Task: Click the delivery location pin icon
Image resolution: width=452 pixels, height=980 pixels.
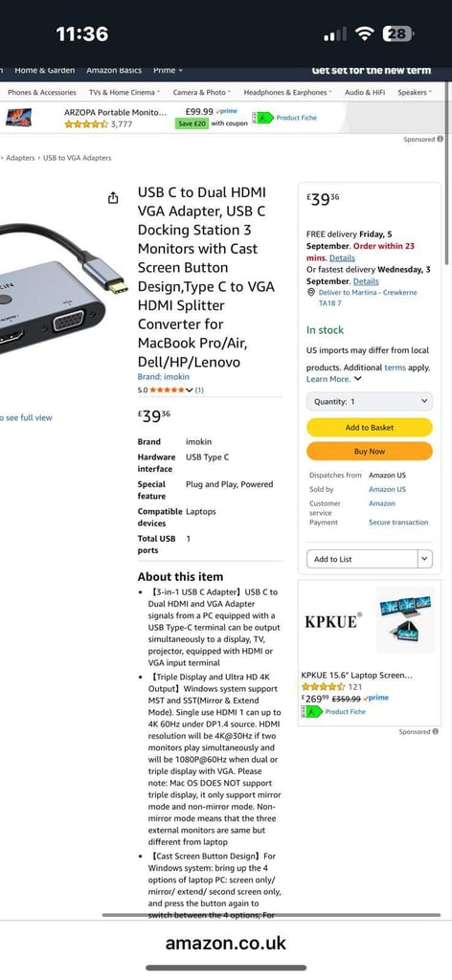Action: click(x=311, y=293)
